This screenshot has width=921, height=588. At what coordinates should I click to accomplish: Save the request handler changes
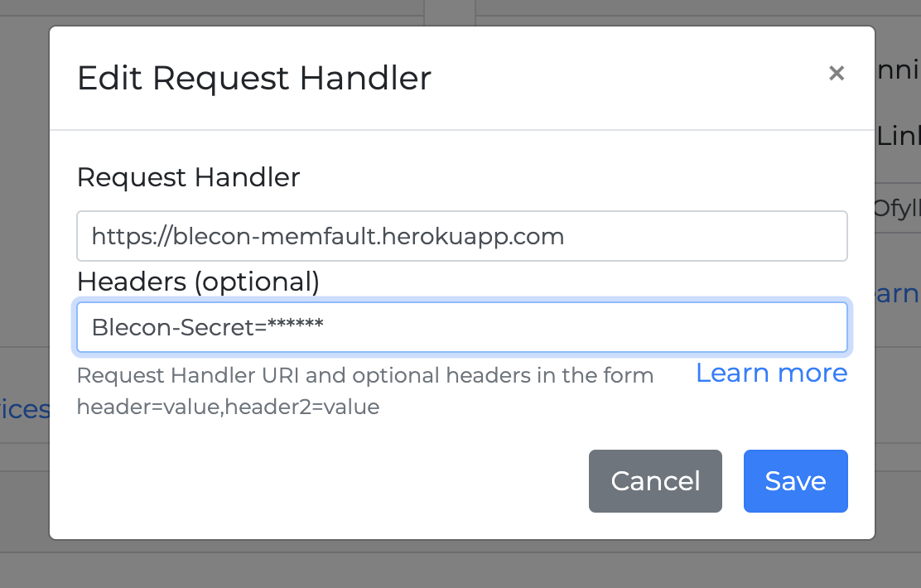[x=795, y=481]
